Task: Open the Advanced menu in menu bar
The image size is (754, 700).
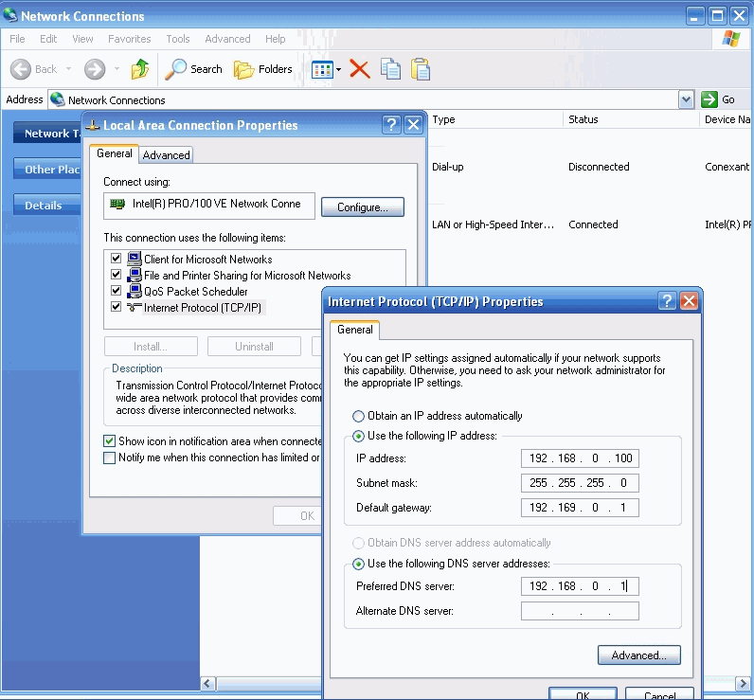Action: (227, 39)
